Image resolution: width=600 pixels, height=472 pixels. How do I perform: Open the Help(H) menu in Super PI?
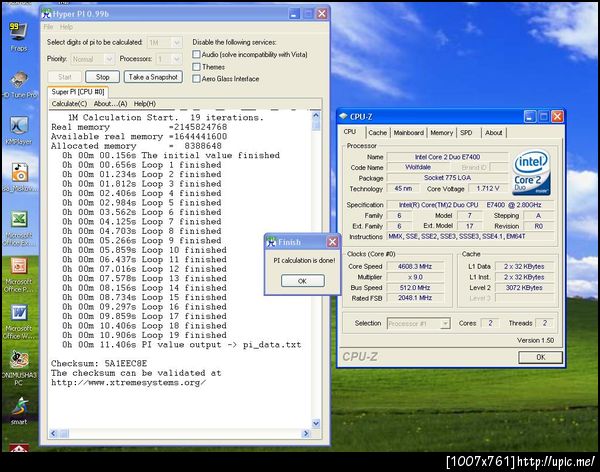point(145,104)
